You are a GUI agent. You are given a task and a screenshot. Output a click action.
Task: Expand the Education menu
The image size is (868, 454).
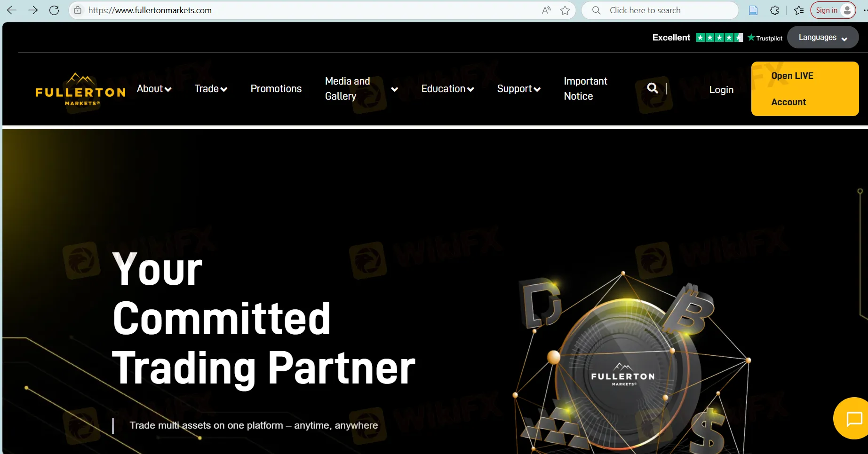447,89
